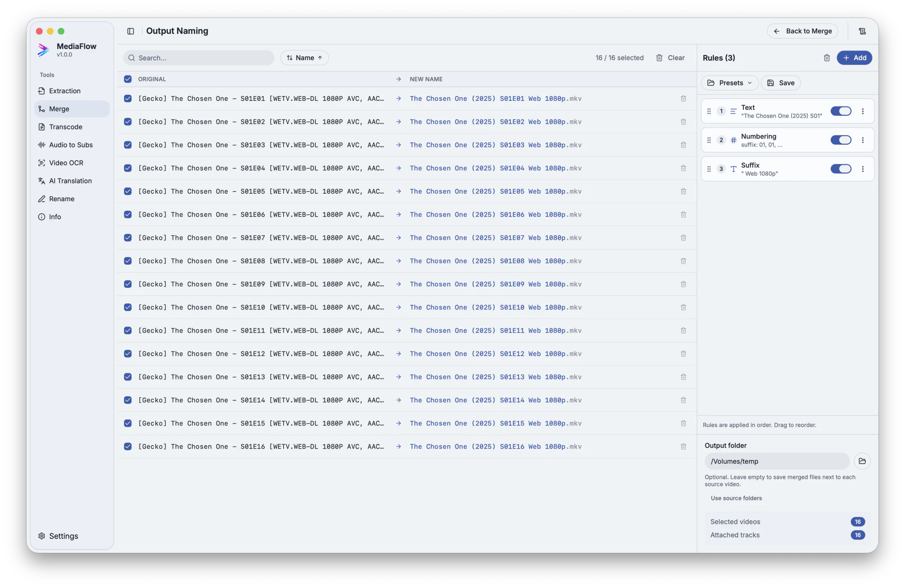This screenshot has height=588, width=905.
Task: Click the NEW NAME column header
Action: point(426,79)
